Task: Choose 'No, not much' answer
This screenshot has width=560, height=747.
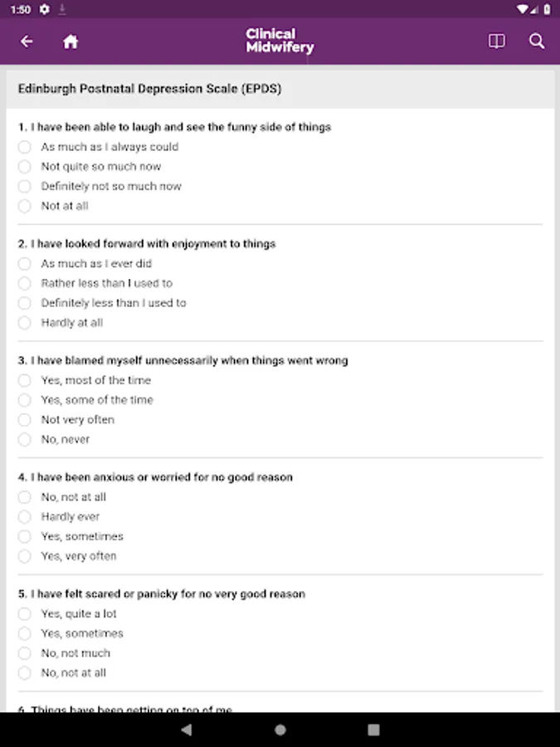Action: pos(25,653)
